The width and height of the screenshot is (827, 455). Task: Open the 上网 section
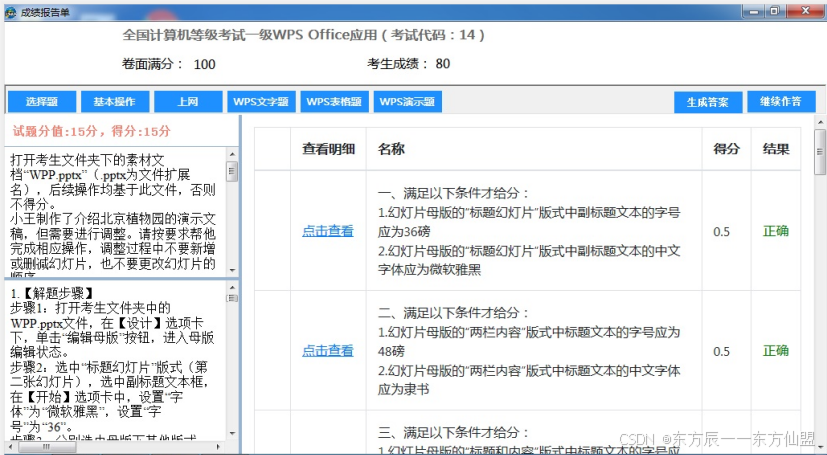click(188, 102)
